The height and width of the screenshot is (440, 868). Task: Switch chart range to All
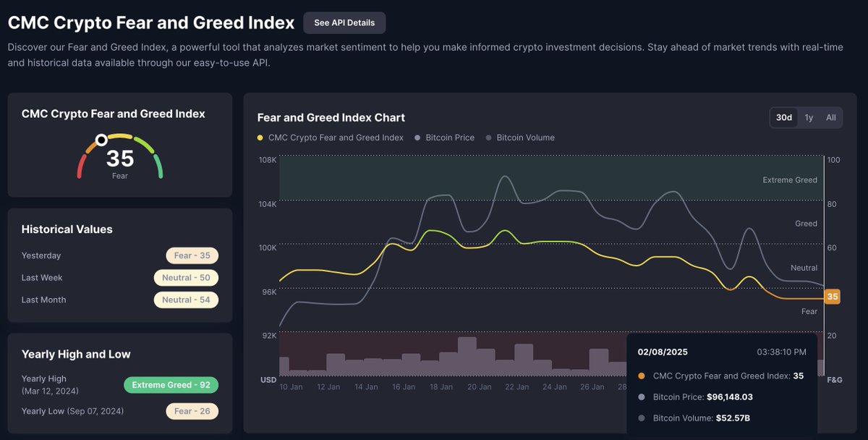click(x=830, y=117)
